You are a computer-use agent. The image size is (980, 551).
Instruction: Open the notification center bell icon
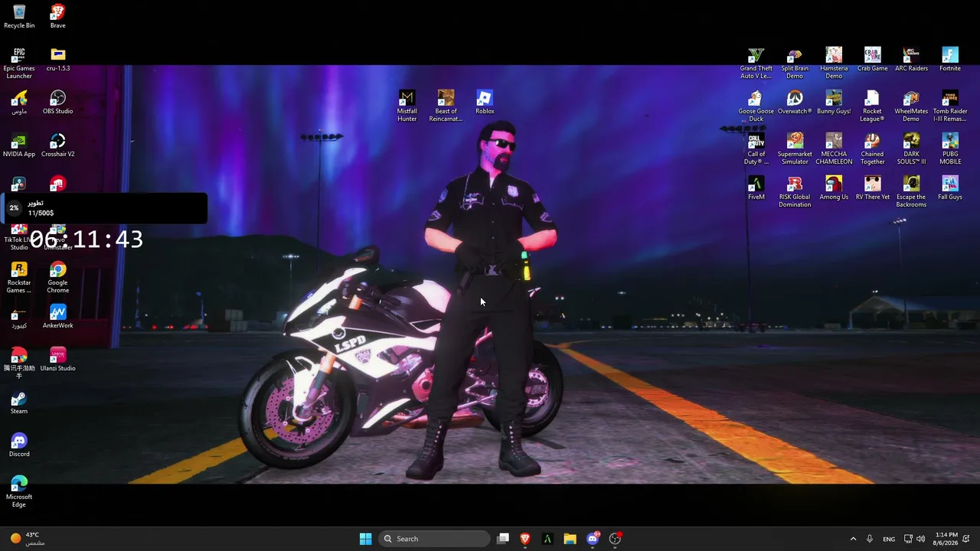tap(967, 539)
